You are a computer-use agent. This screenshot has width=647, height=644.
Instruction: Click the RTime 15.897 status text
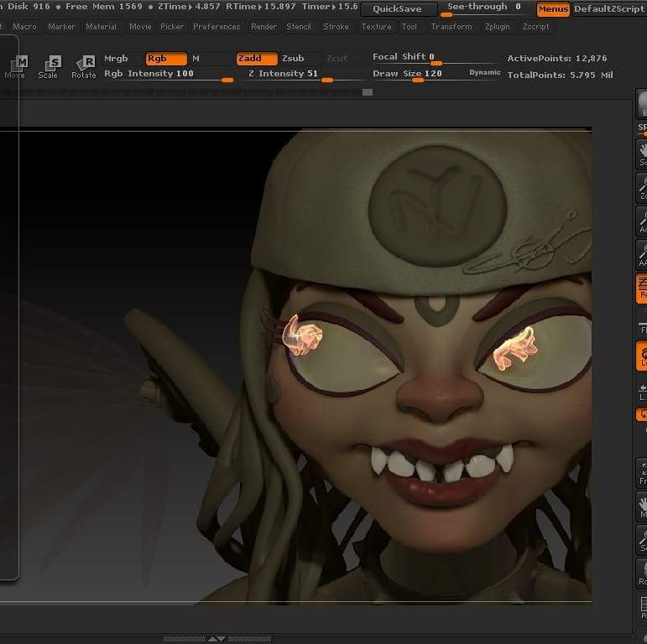click(261, 7)
